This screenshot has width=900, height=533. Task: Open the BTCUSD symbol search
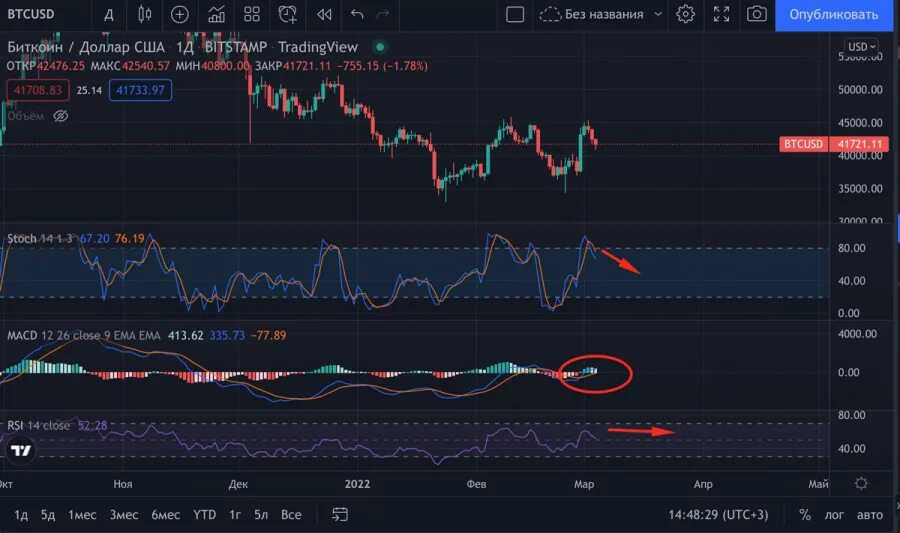pyautogui.click(x=31, y=14)
